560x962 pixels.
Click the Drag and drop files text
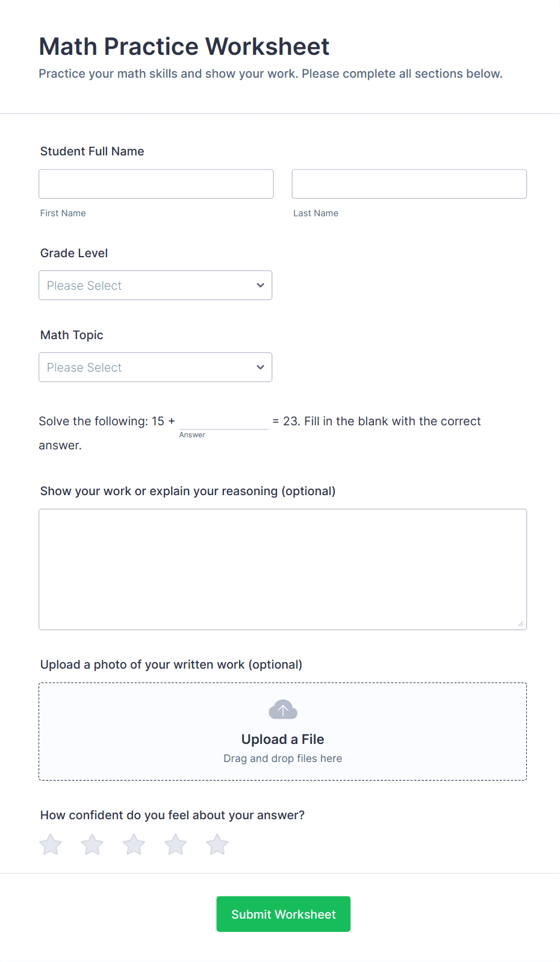(282, 758)
